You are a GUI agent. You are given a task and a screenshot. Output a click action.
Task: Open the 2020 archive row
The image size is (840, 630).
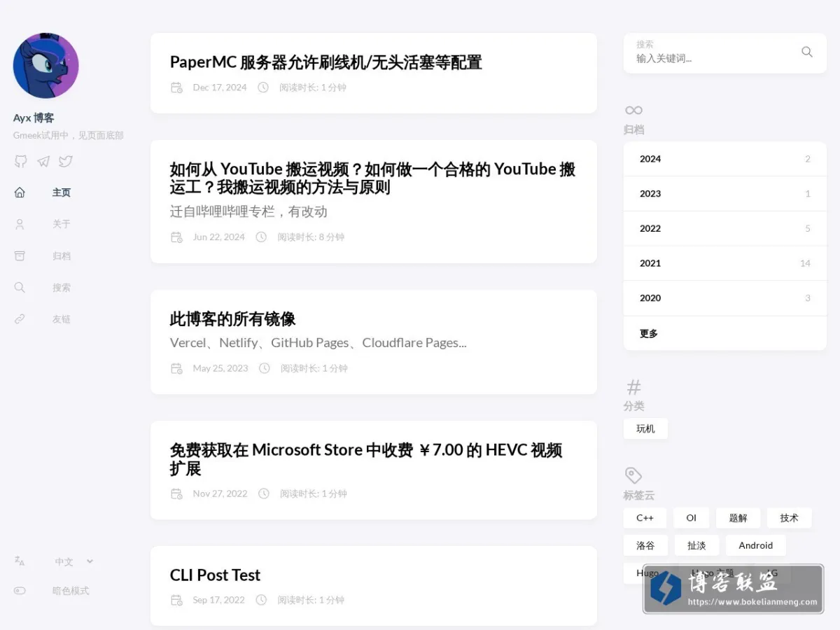pyautogui.click(x=725, y=298)
